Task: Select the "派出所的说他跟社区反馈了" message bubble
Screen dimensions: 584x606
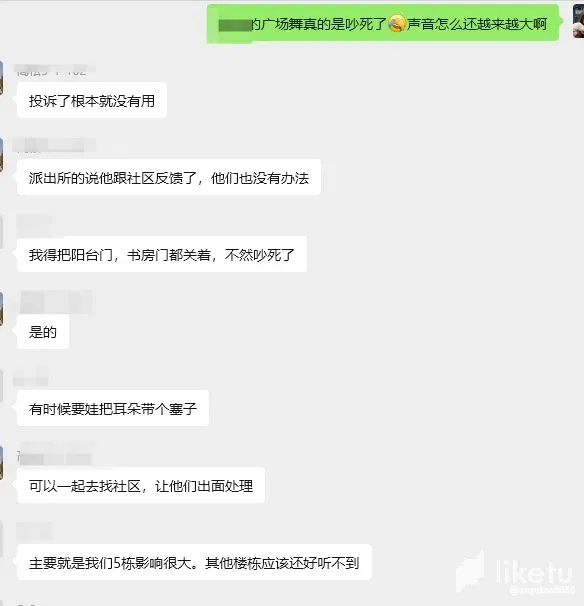Action: 169,177
